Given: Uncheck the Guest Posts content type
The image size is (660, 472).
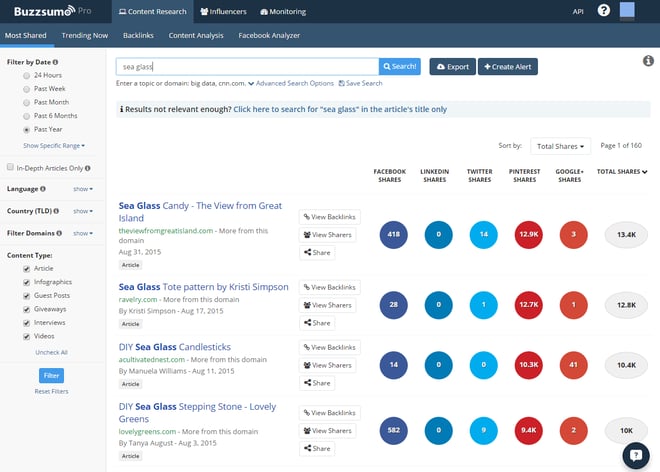Looking at the screenshot, I should click(x=27, y=296).
